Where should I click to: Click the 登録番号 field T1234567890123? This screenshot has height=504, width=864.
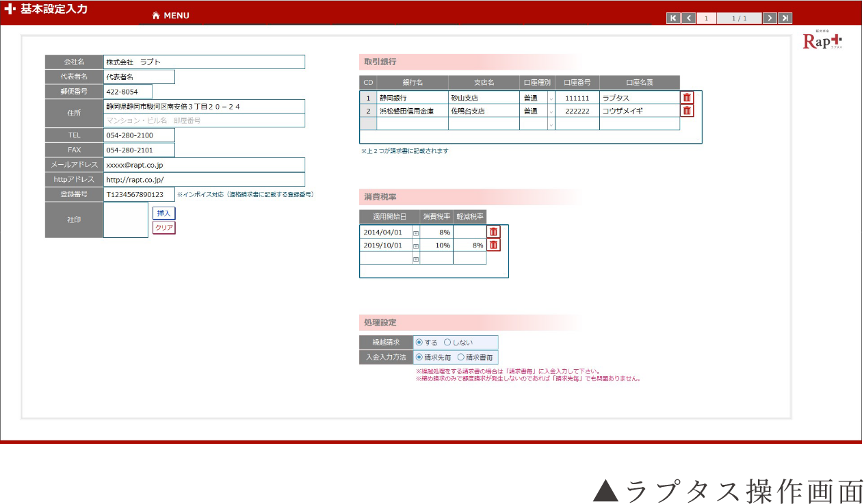(139, 194)
